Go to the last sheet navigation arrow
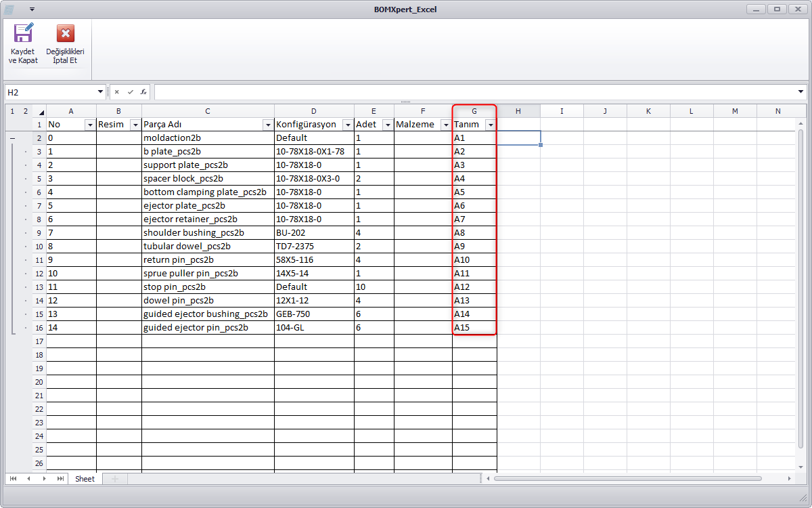Image resolution: width=812 pixels, height=508 pixels. [61, 479]
